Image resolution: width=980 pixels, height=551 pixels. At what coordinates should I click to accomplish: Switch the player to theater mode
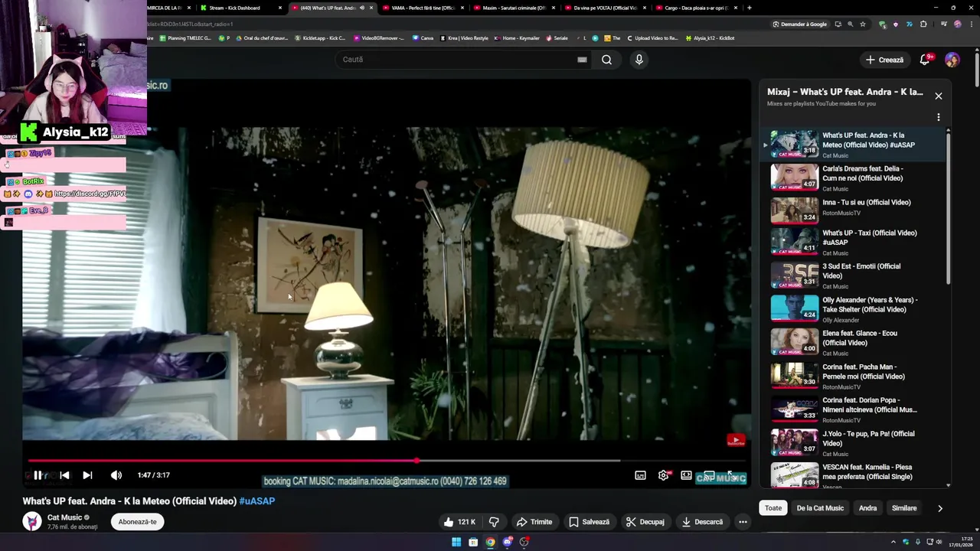point(686,475)
